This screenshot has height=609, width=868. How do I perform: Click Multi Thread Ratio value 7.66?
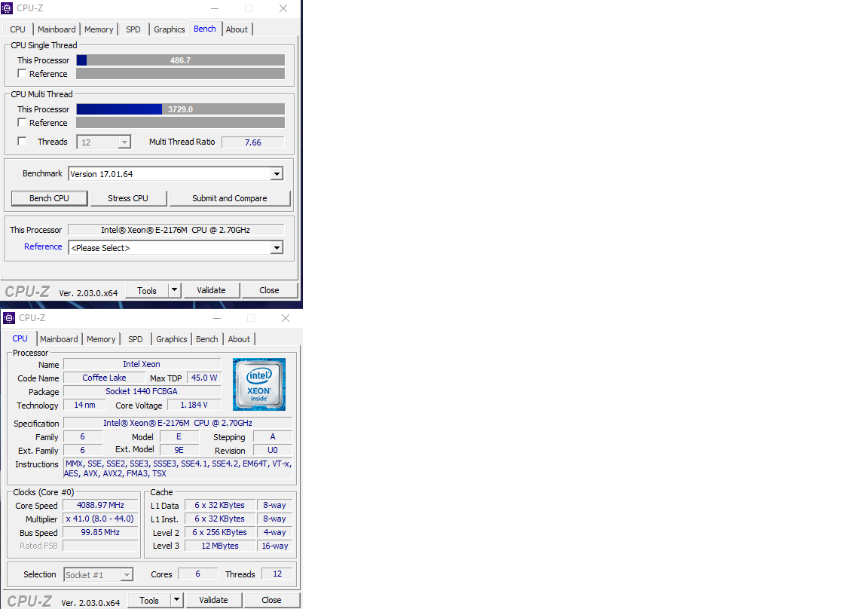tap(253, 142)
